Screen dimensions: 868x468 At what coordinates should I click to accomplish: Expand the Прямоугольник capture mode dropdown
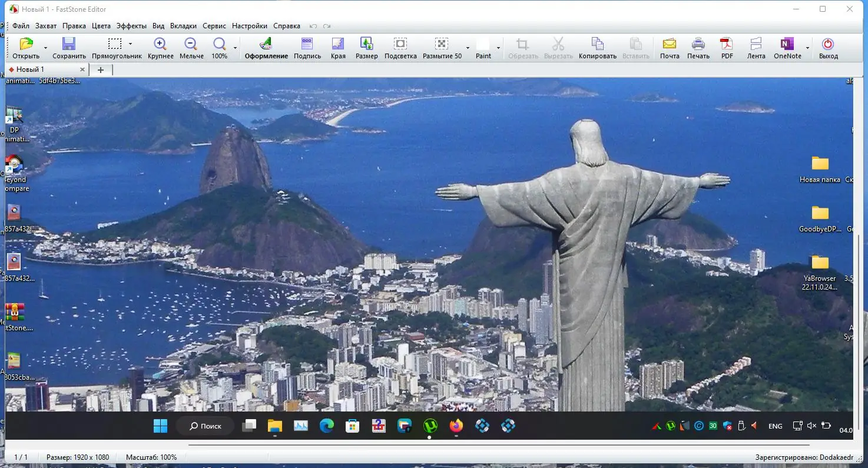pos(130,44)
